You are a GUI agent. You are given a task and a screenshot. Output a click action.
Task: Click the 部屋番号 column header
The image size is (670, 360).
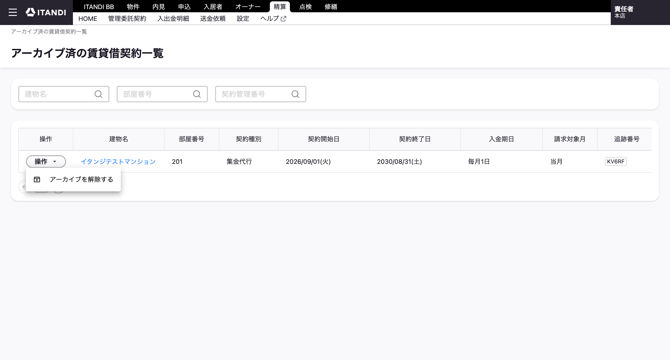(191, 139)
